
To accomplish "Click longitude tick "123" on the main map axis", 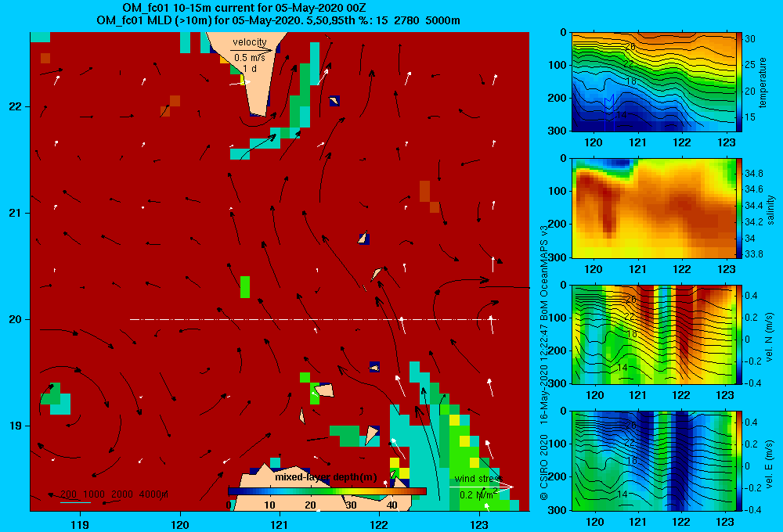I will point(479,524).
